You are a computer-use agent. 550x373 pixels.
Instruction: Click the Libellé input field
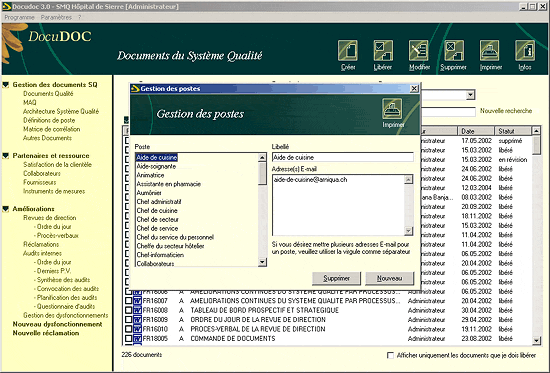[x=343, y=158]
